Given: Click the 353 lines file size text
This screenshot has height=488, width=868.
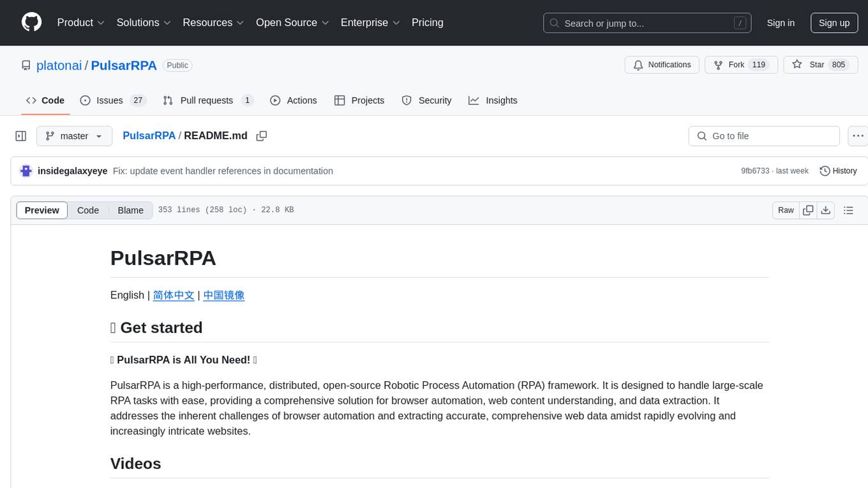Looking at the screenshot, I should click(x=226, y=210).
